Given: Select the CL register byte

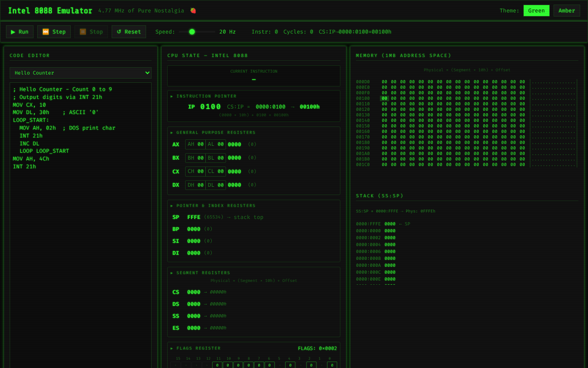Looking at the screenshot, I should coord(215,172).
